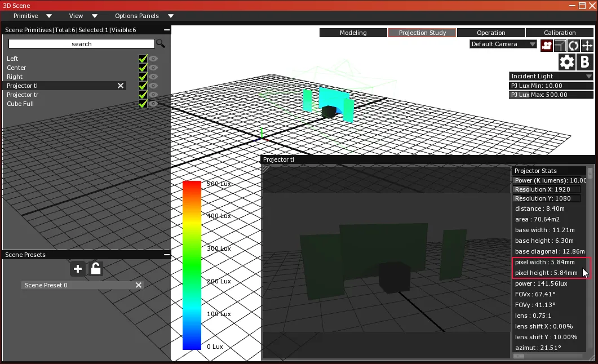Toggle the Projector tl checkbox

[143, 86]
